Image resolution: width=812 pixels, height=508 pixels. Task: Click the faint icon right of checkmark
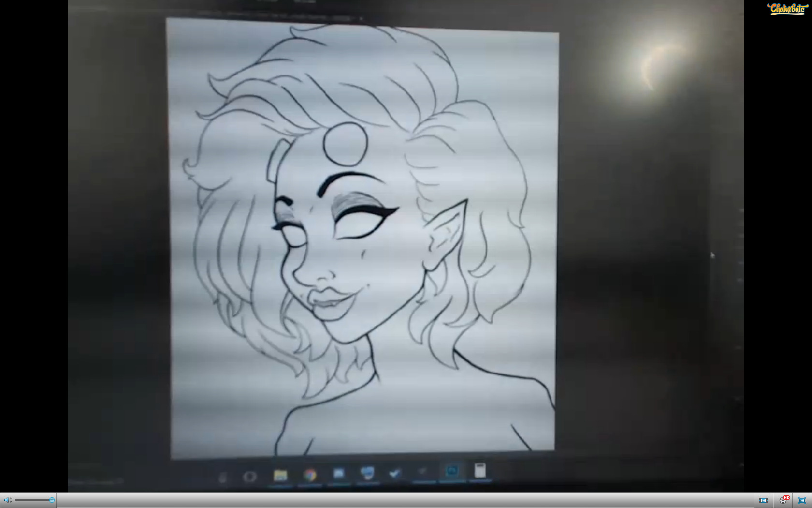tap(423, 471)
